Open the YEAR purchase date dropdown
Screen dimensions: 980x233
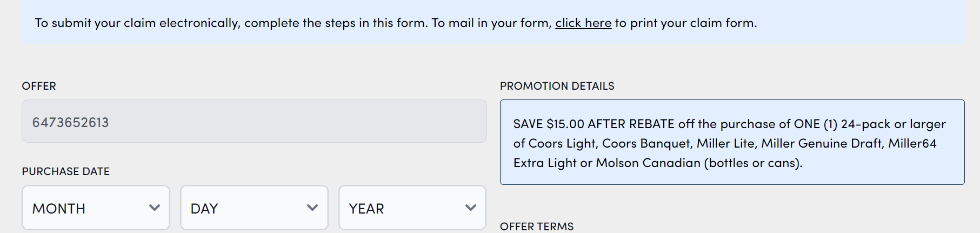(412, 208)
